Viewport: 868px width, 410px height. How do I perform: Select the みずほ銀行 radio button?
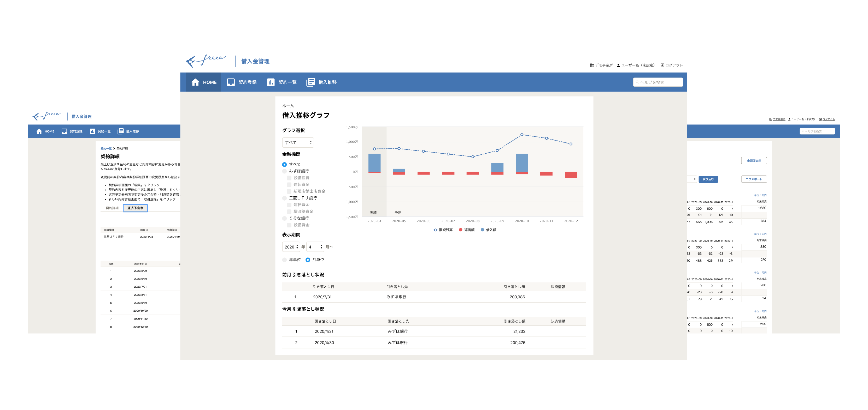click(x=284, y=171)
